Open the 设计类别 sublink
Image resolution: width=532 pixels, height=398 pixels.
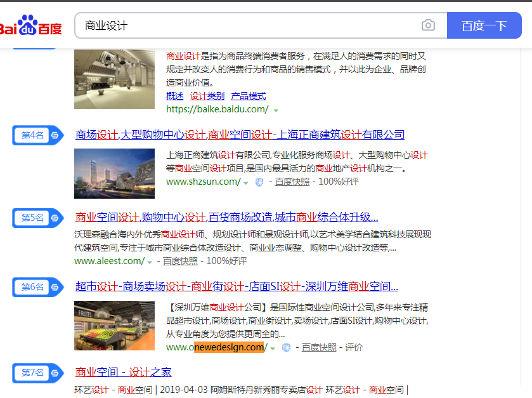(x=207, y=96)
